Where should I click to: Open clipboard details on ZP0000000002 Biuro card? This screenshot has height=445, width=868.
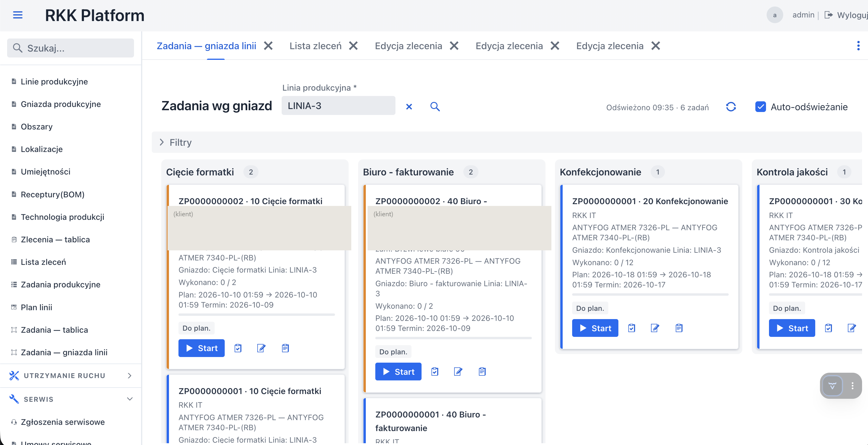point(482,372)
